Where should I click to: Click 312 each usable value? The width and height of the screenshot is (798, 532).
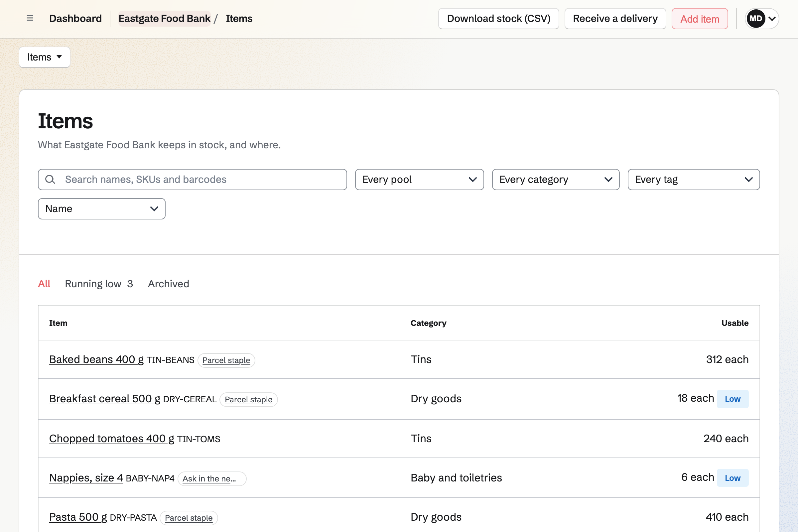[727, 359]
